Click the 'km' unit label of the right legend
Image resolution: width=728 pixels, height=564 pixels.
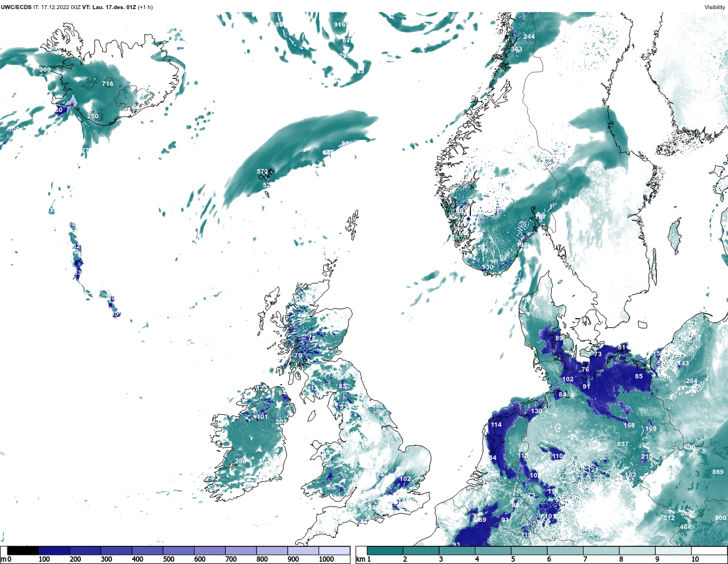[360, 560]
